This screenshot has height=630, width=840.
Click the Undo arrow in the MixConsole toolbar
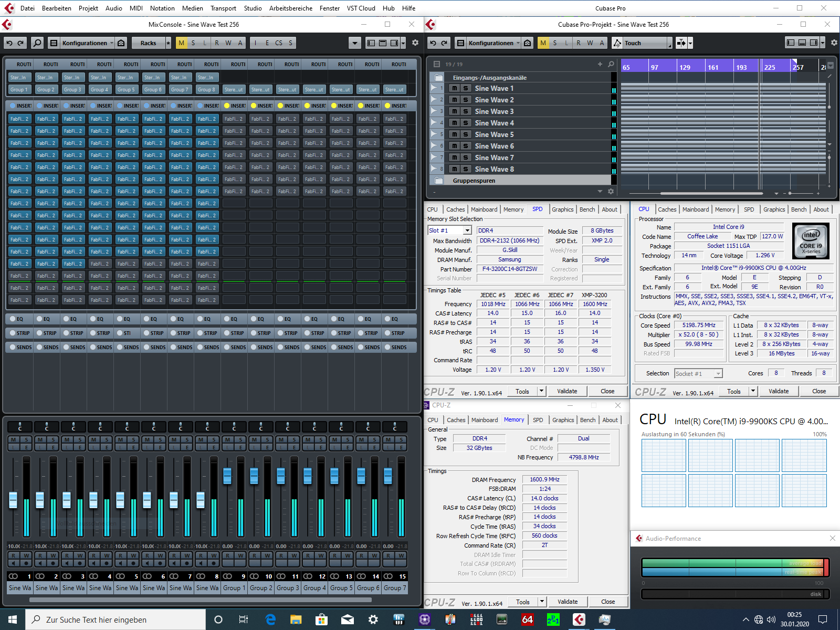coord(10,43)
